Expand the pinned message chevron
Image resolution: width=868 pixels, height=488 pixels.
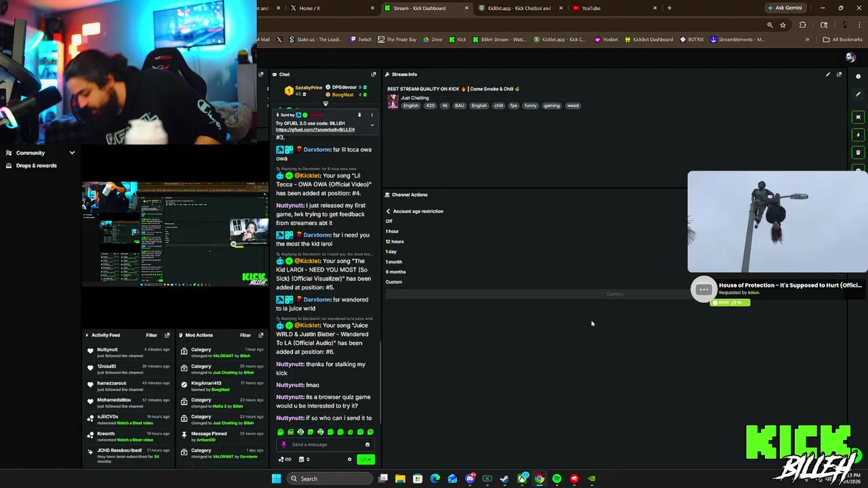coord(372,125)
